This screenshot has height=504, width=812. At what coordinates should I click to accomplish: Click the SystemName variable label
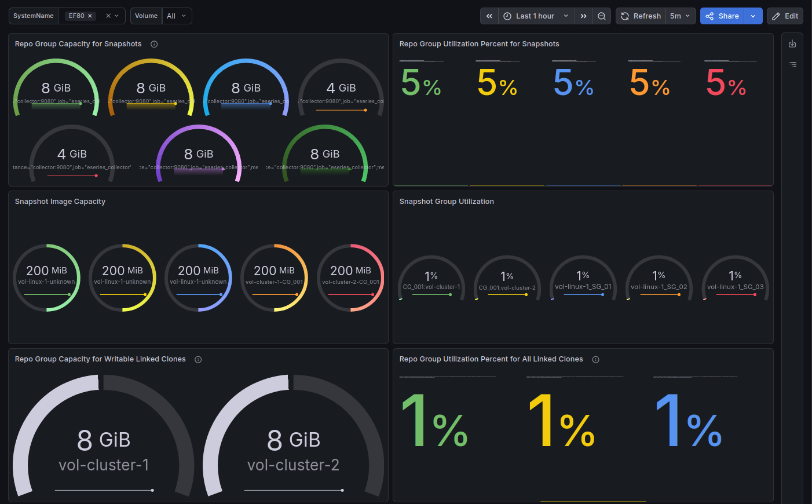point(34,16)
